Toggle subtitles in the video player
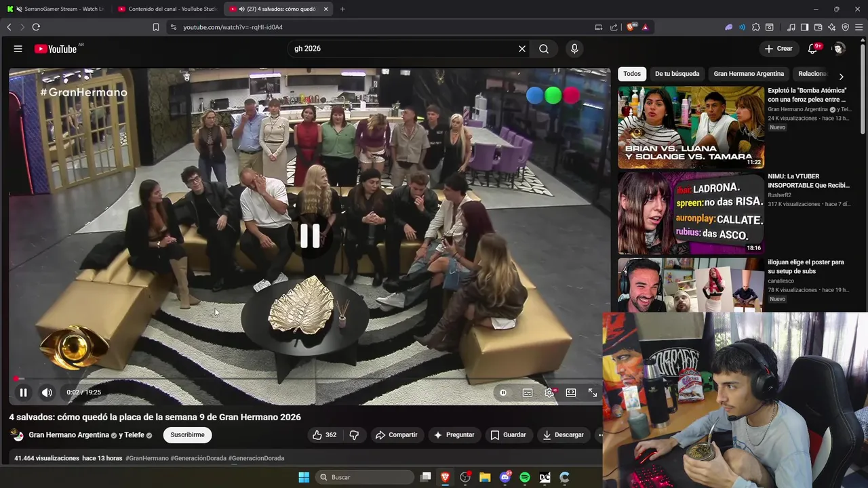This screenshot has width=868, height=488. pos(528,392)
